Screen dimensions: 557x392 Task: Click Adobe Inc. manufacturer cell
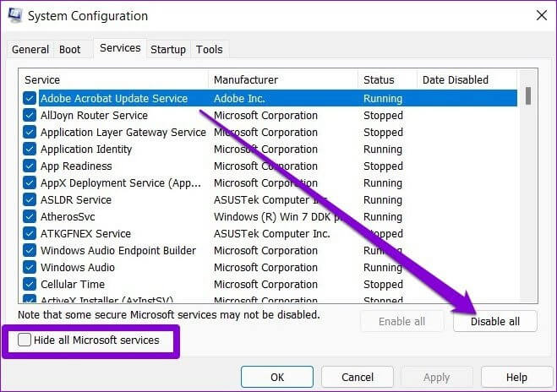[239, 98]
